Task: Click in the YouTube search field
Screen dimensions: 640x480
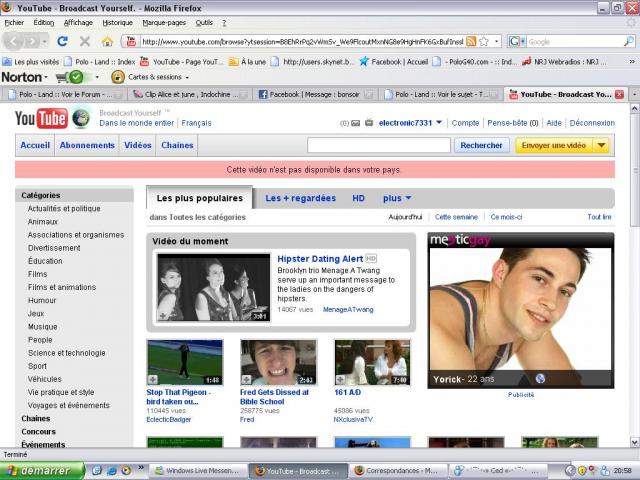Action: tap(379, 145)
